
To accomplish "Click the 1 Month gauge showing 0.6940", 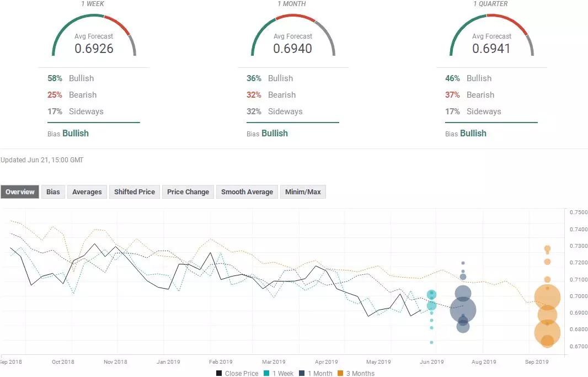I will (292, 39).
